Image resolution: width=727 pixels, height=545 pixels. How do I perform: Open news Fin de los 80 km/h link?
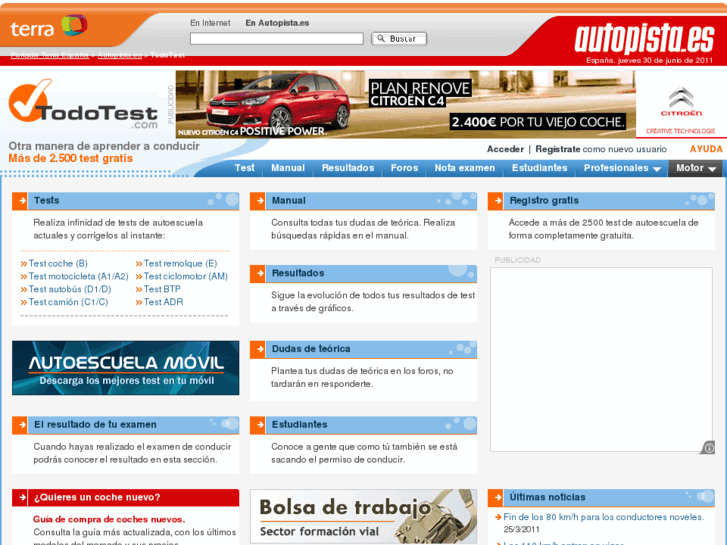(604, 517)
